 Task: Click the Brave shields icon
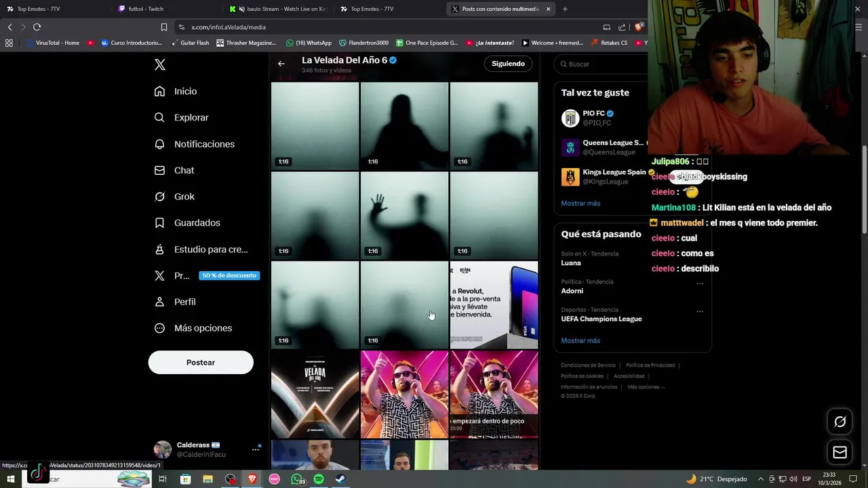pos(638,27)
